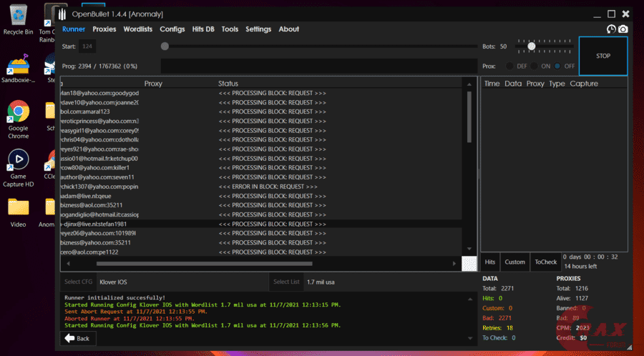Open the Settings menu item
644x356 pixels.
tap(258, 29)
